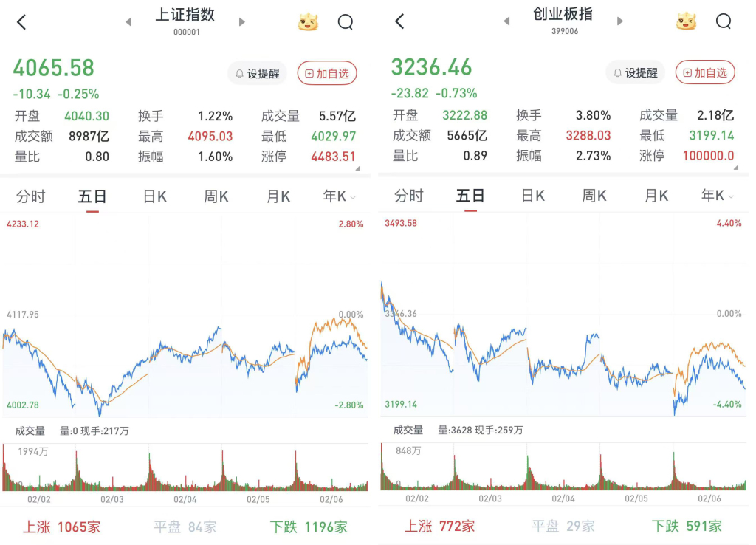Add 创业板指 to the watchlist
This screenshot has width=756, height=545.
[x=705, y=73]
